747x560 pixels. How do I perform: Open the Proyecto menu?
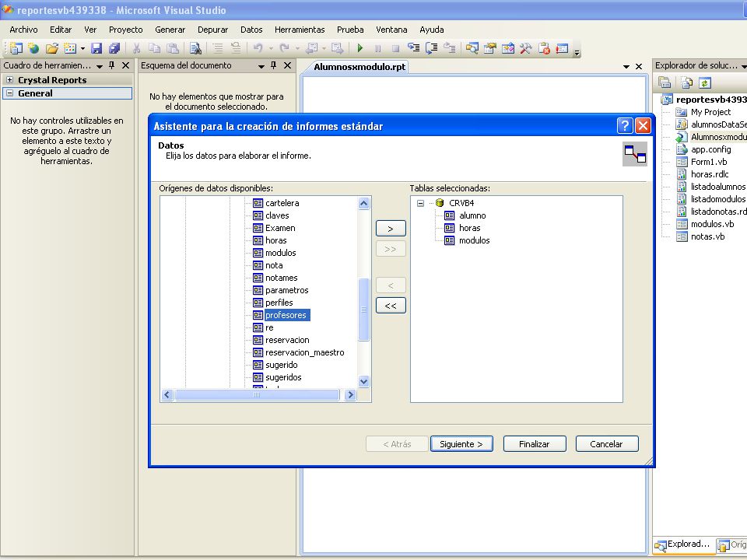126,30
